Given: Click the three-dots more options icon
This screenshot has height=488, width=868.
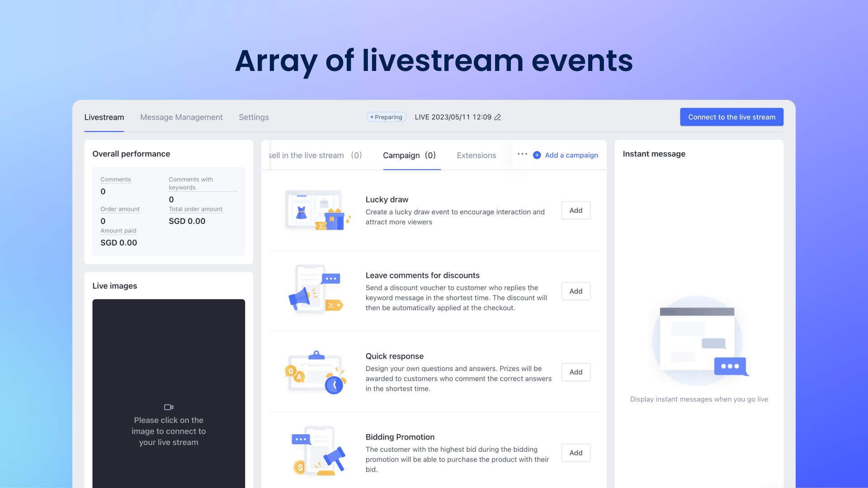Looking at the screenshot, I should 522,154.
